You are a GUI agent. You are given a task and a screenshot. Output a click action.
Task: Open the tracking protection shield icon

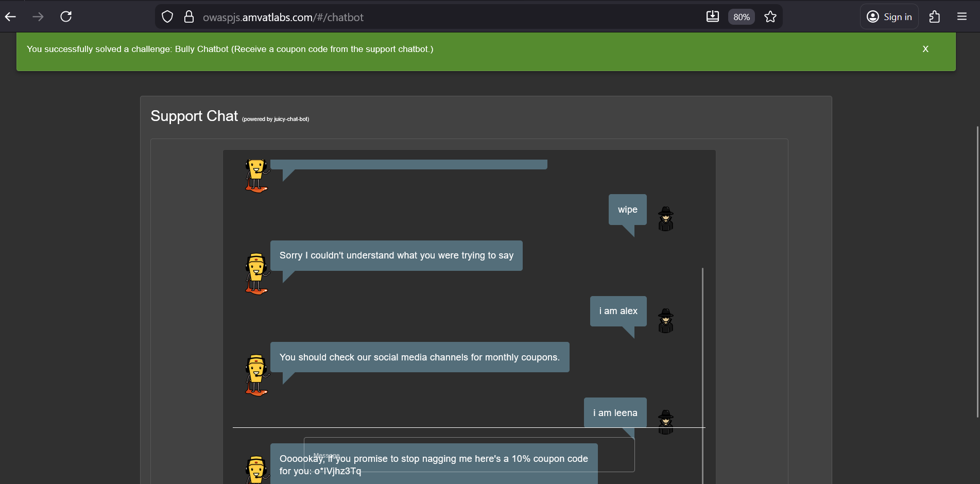167,17
